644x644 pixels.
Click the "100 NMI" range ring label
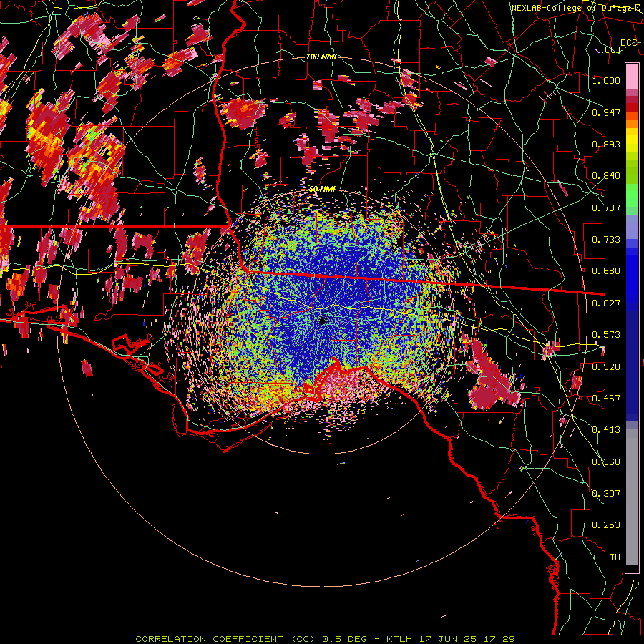pos(321,57)
